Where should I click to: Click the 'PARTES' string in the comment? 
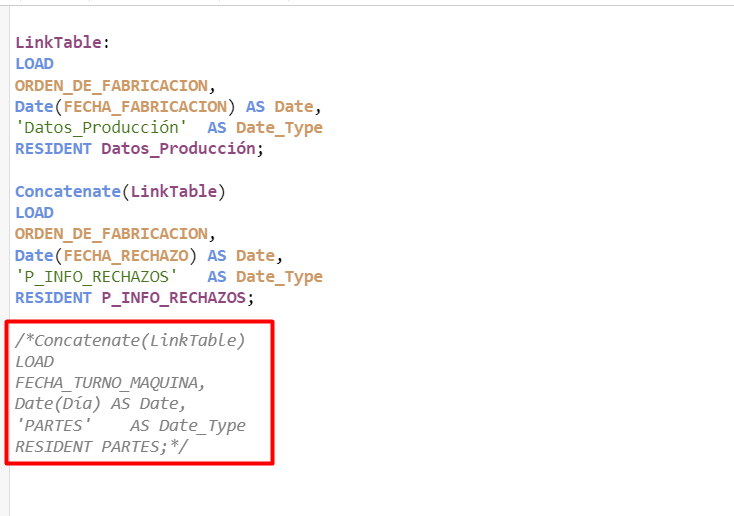point(53,425)
